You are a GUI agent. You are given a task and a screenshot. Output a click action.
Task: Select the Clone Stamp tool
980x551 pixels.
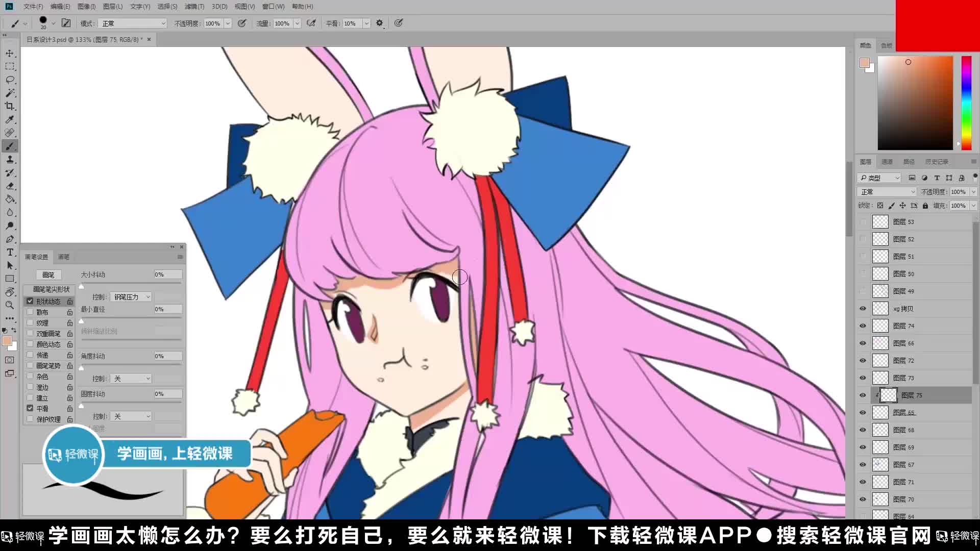coord(10,160)
